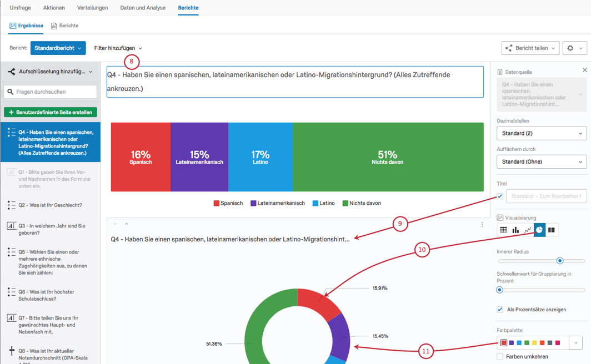The image size is (591, 364).
Task: Click Benutzerdefinierte Seite erstellen button
Action: pos(51,112)
